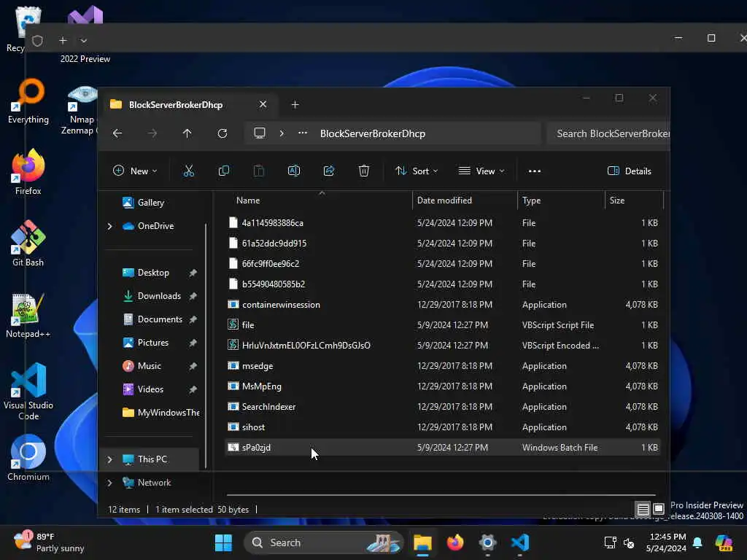
Task: Open Visual Studio Code from the taskbar
Action: coord(519,542)
